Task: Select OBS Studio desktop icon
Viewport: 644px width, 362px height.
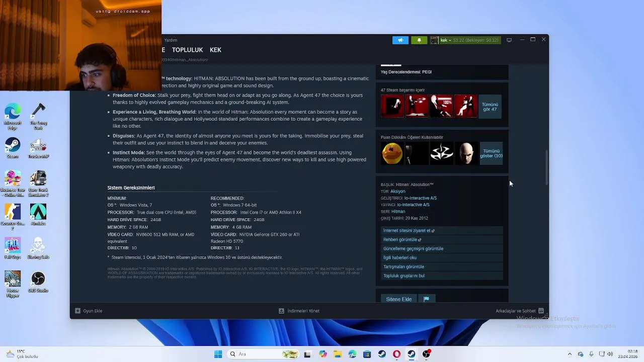Action: 38,282
